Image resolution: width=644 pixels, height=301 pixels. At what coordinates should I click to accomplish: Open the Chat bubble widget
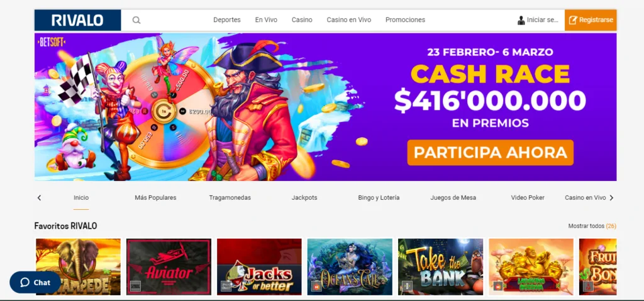click(x=35, y=283)
